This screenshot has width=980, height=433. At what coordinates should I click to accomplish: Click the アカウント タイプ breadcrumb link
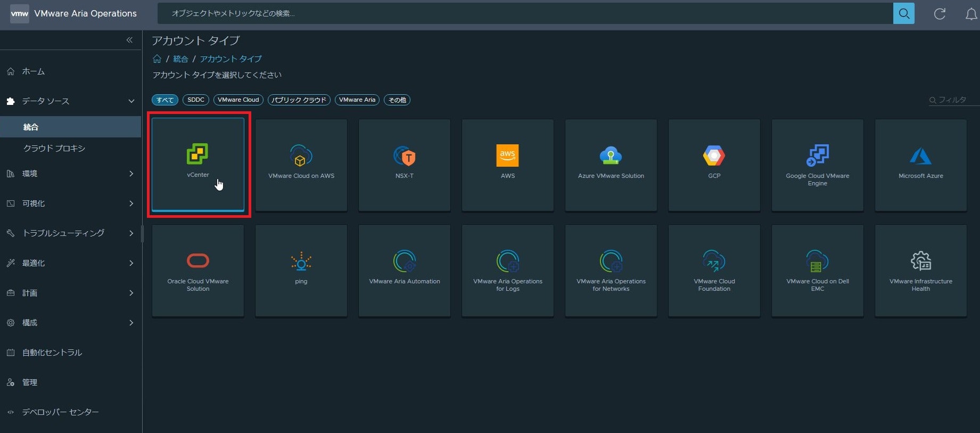click(x=230, y=59)
